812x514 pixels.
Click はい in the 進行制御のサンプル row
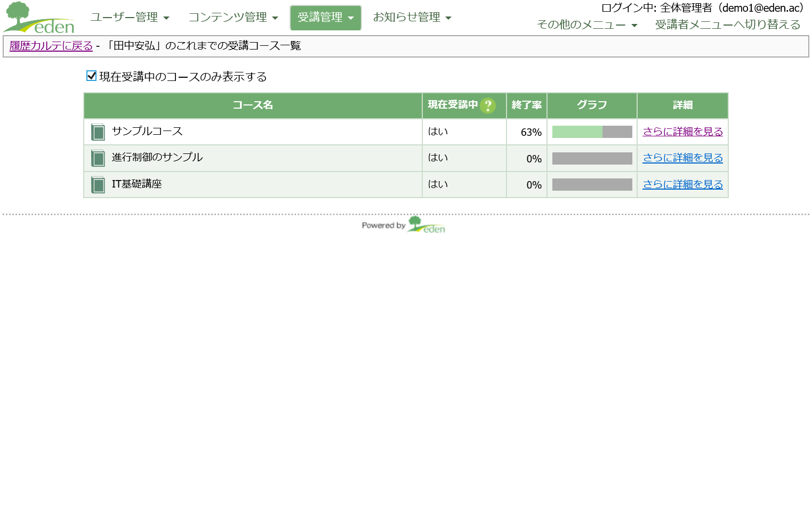tap(438, 158)
